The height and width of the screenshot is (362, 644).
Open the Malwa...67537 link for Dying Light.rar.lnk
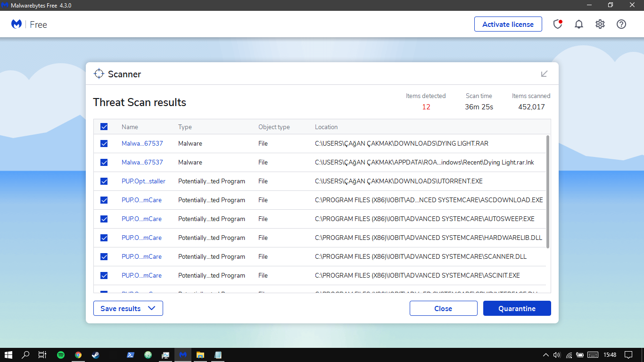tap(142, 162)
